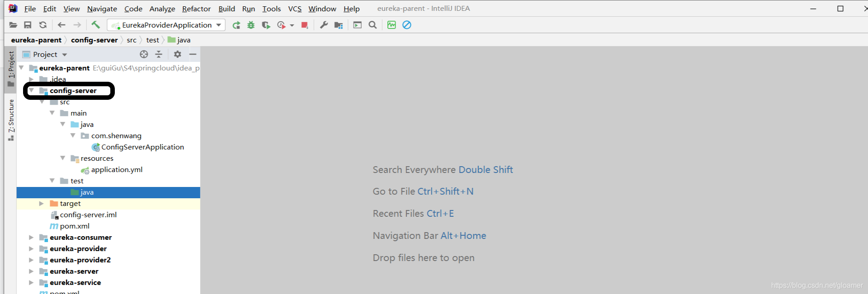Open the Window menu
The width and height of the screenshot is (868, 294).
pyautogui.click(x=322, y=9)
